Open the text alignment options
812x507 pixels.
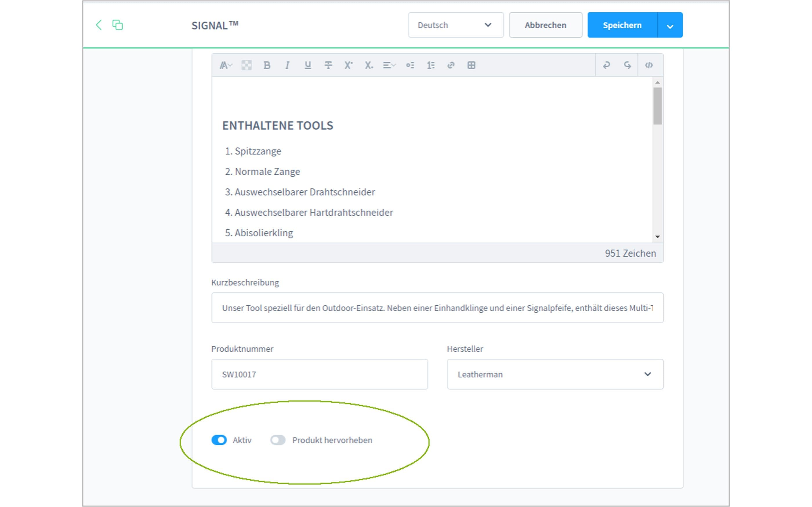click(x=389, y=65)
